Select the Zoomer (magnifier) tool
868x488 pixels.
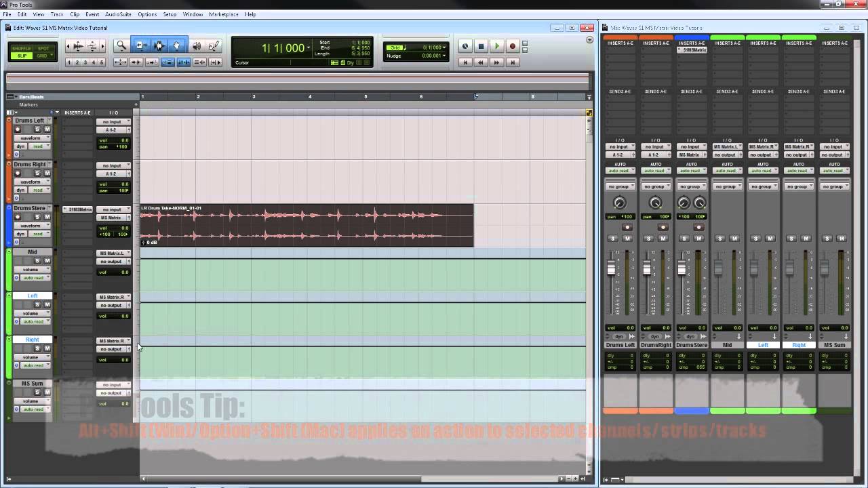coord(121,45)
